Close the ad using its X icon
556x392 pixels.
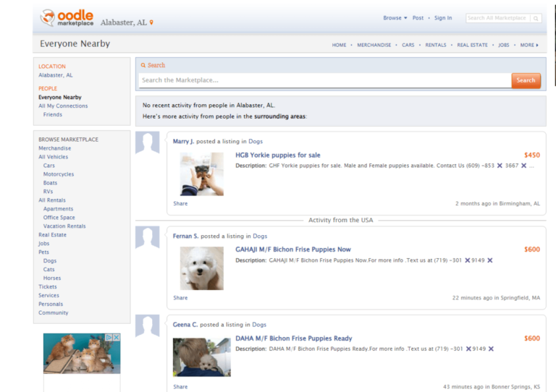[117, 338]
